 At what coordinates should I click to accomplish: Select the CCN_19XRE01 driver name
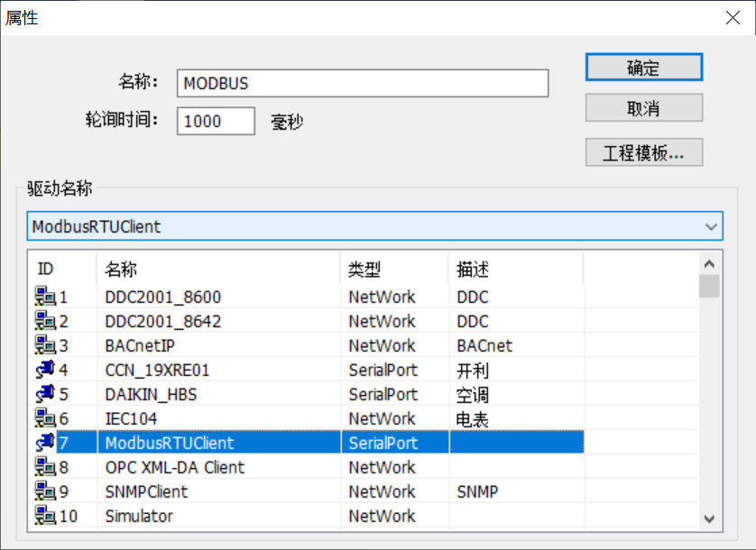pos(157,371)
